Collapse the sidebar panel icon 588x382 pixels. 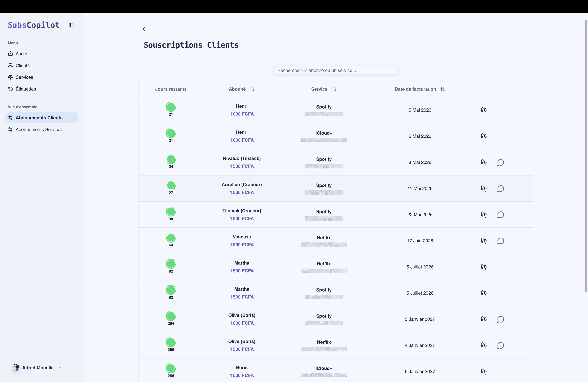click(x=71, y=25)
